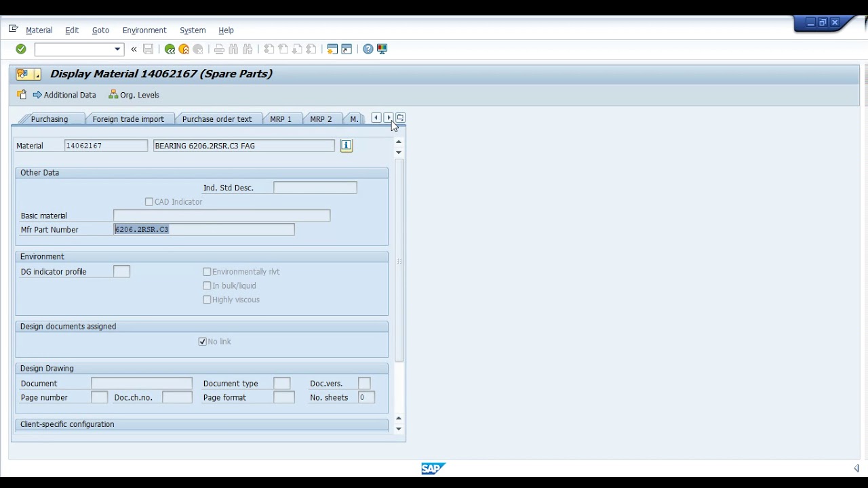Open the tab list icon after tab arrows

pyautogui.click(x=400, y=118)
